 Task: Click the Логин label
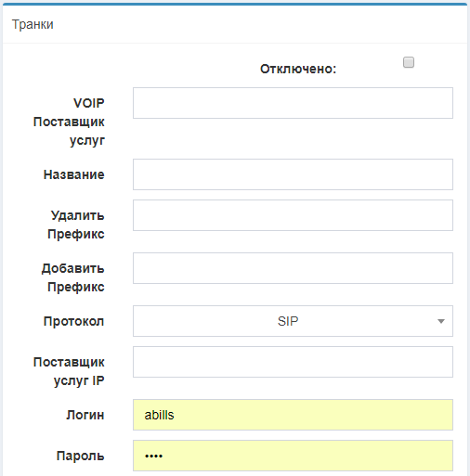85,415
